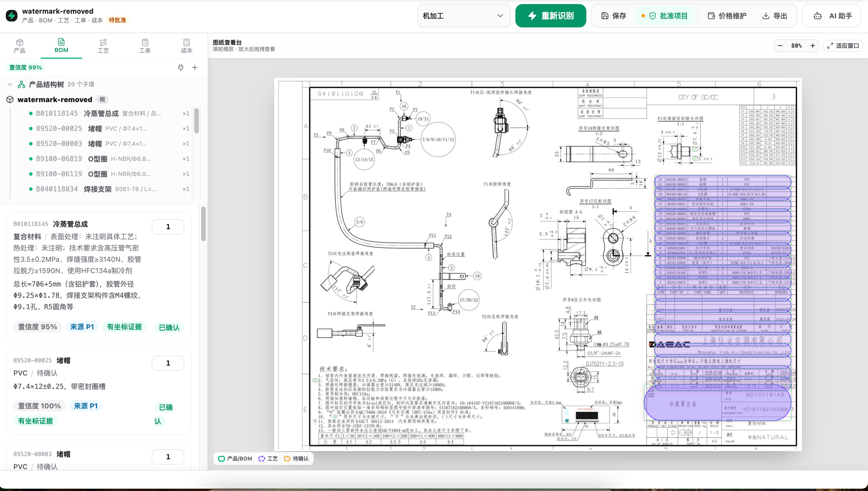Click the cube icon of root node

(10, 99)
